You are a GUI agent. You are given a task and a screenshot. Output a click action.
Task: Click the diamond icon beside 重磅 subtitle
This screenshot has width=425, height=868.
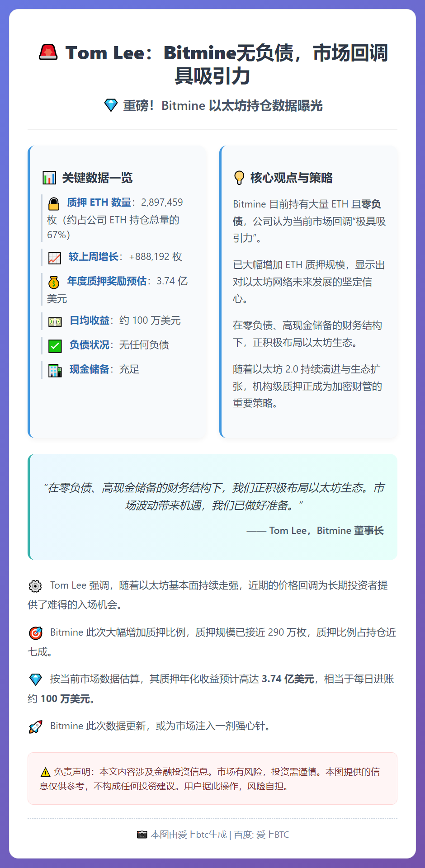click(111, 105)
